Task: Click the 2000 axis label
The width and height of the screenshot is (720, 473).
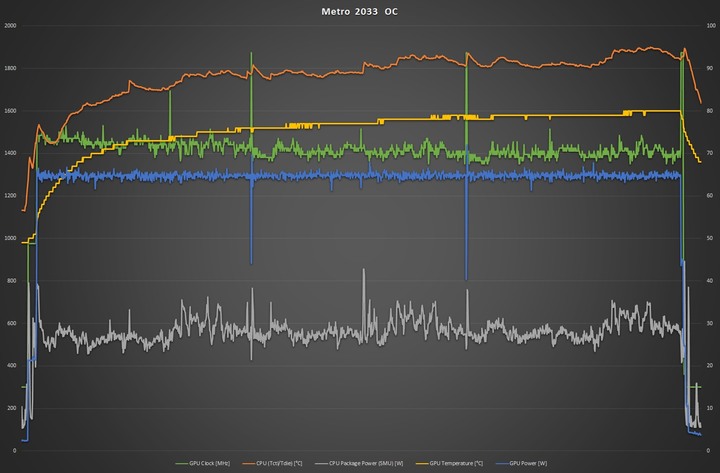Action: tap(10, 26)
